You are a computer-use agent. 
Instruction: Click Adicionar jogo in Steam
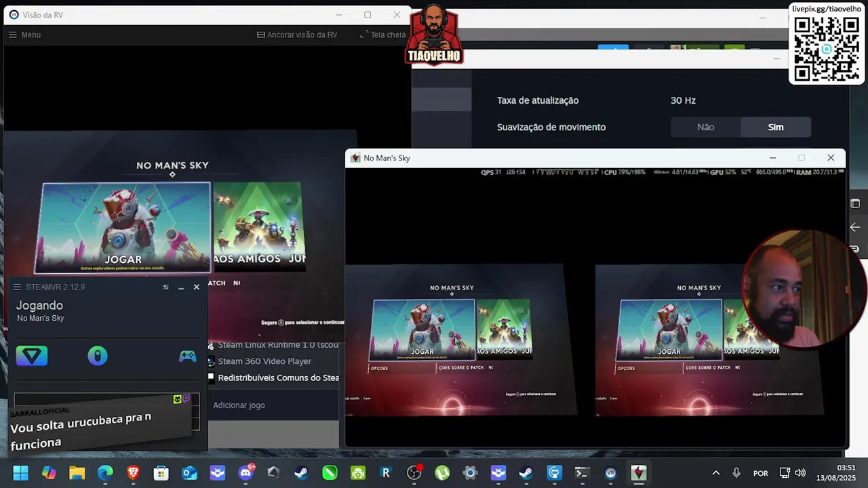239,405
